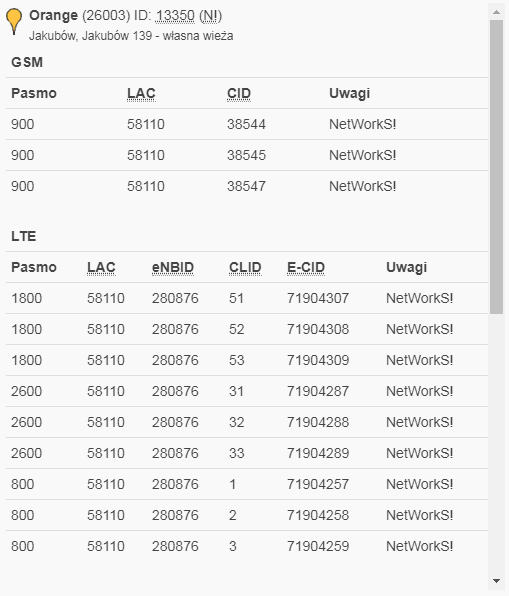Click E-CID value 71904307

[x=318, y=298]
